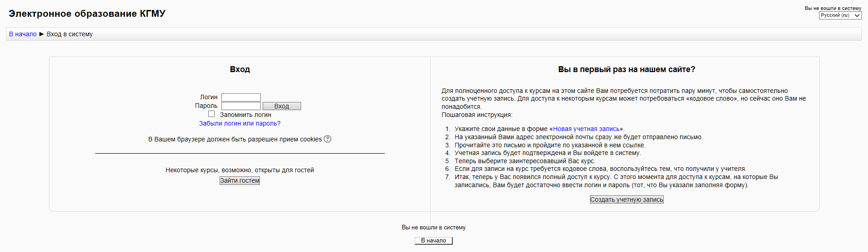Click В начало breadcrumb link
868x252 pixels.
click(23, 34)
